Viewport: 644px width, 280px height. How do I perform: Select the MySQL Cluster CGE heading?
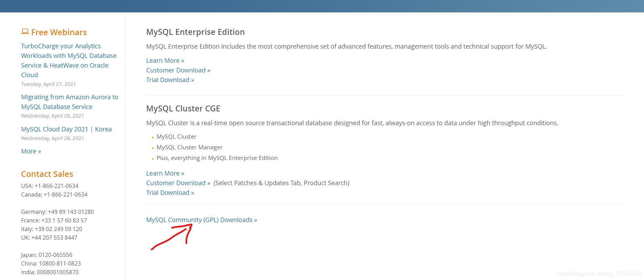[x=183, y=108]
